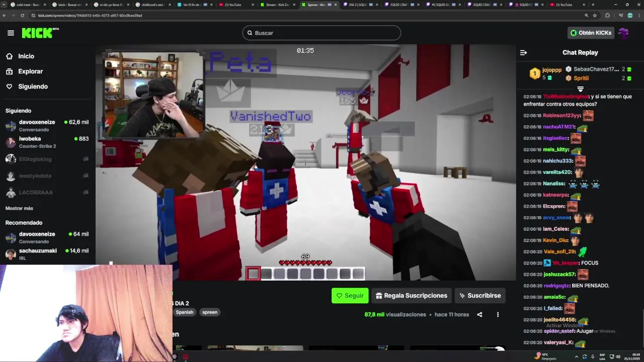Viewport: 644px width, 362px height.
Task: Click chat username Robinson123yy
Action: [561, 116]
